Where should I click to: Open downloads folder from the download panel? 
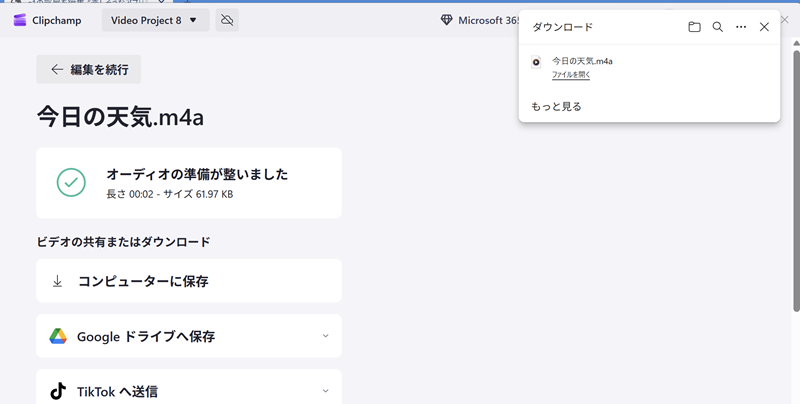coord(694,27)
